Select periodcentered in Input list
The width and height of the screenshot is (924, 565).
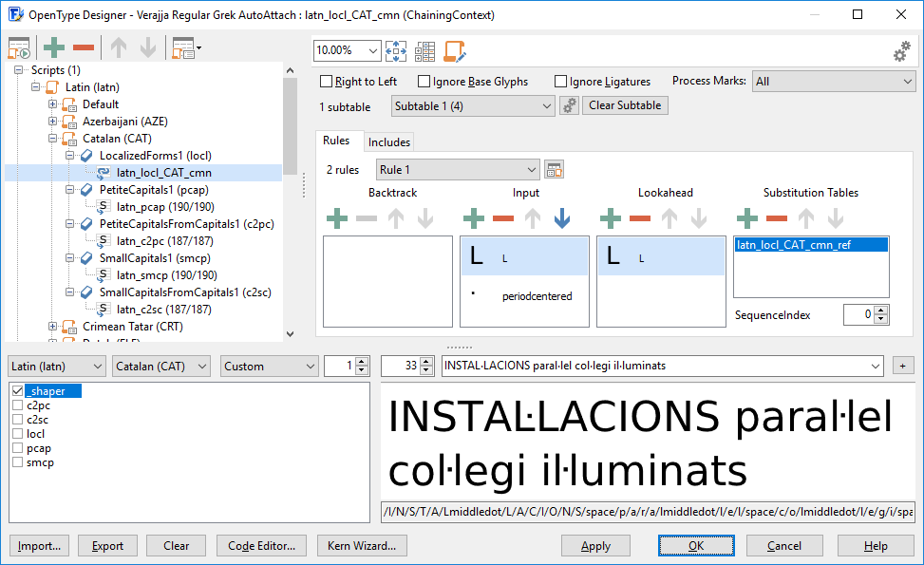click(524, 296)
